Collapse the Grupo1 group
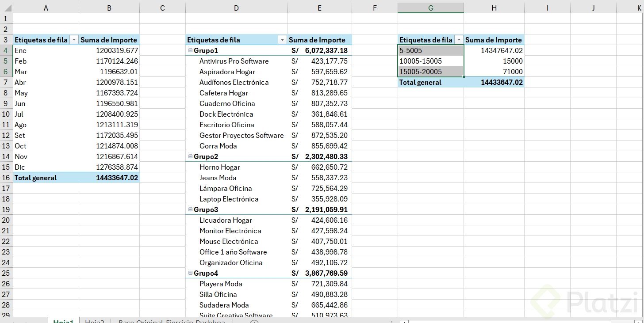644x323 pixels. click(x=190, y=51)
